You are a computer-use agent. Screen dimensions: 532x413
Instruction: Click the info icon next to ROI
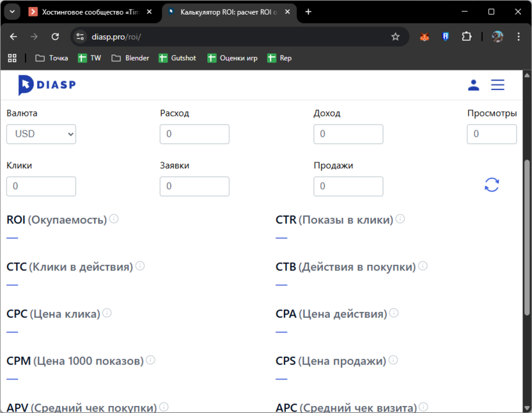click(x=114, y=218)
